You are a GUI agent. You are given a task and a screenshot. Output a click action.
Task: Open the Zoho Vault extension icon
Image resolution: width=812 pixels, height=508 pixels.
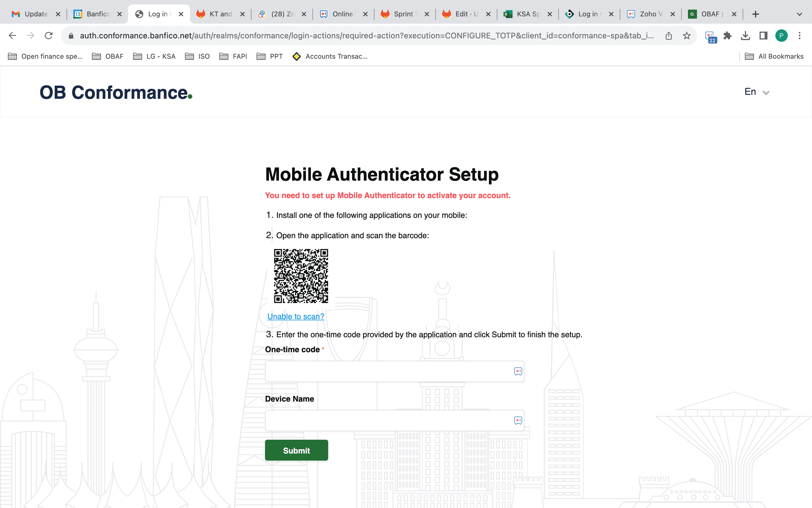point(710,37)
